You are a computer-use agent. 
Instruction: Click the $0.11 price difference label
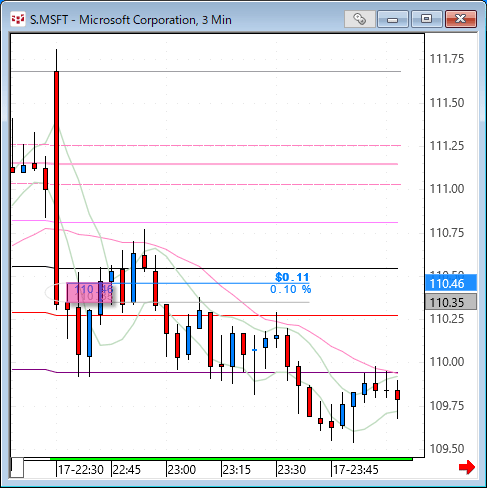[x=292, y=277]
